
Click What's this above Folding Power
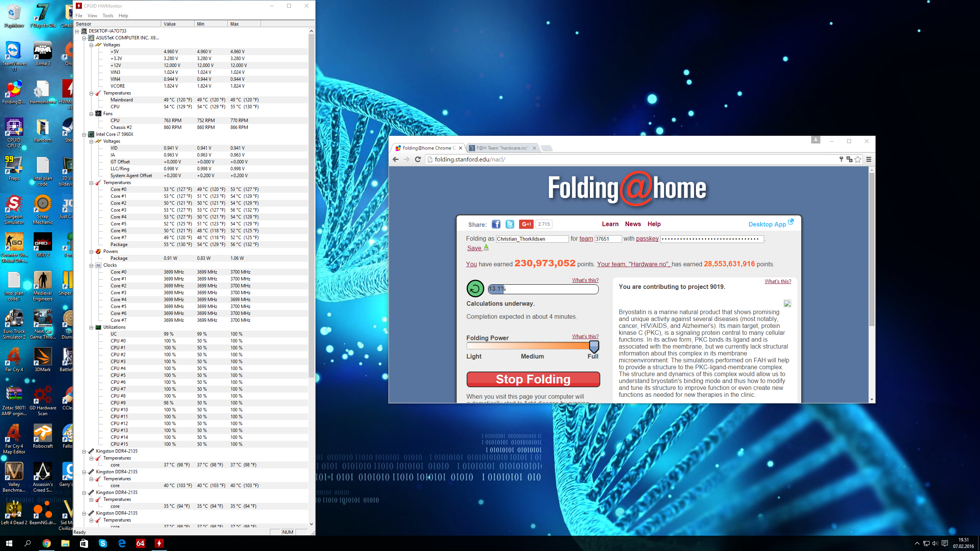coord(585,336)
